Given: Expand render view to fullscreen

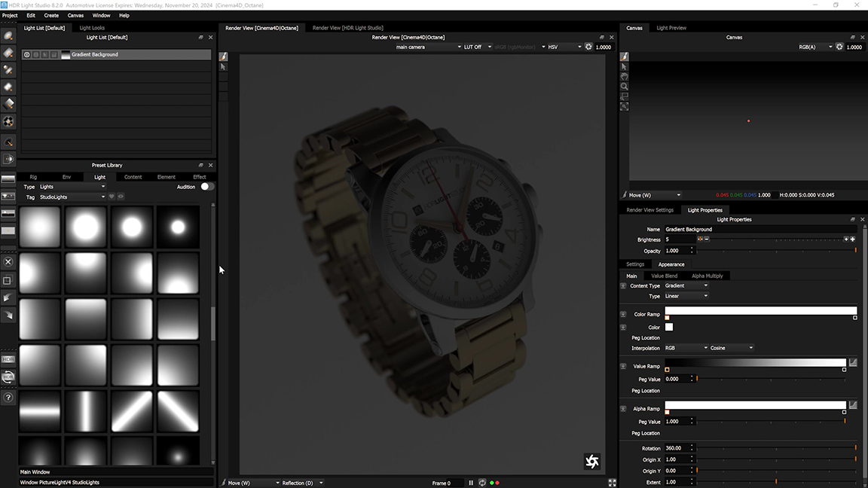Looking at the screenshot, I should coord(612,483).
